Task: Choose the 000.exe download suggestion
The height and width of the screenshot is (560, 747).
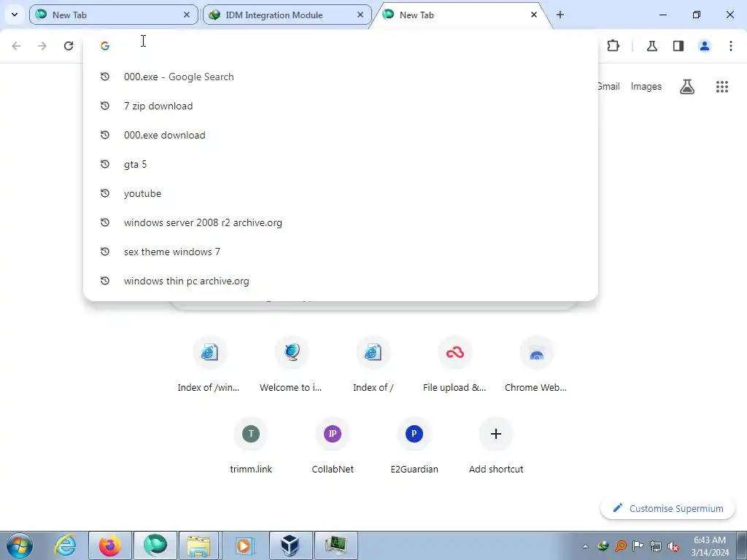Action: click(x=341, y=135)
